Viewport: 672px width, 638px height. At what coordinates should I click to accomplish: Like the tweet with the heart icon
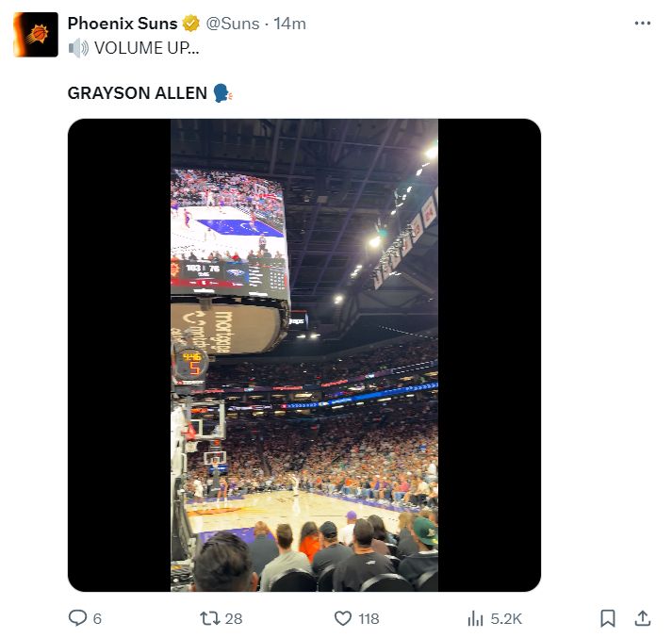coord(343,618)
